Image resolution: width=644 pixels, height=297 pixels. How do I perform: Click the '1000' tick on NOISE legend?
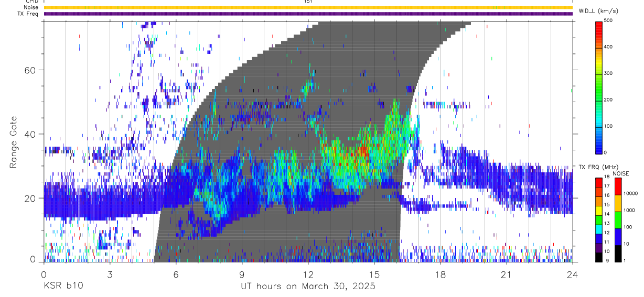[x=629, y=210]
